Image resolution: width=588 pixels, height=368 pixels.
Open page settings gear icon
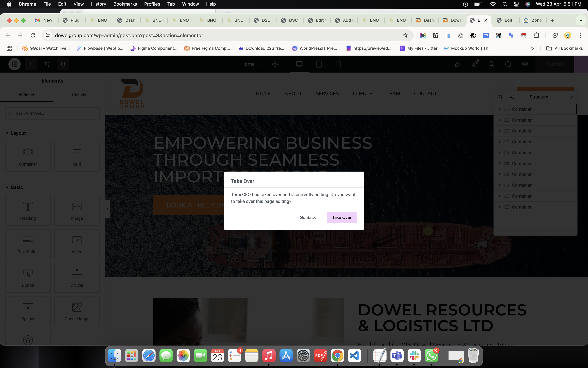coord(275,64)
